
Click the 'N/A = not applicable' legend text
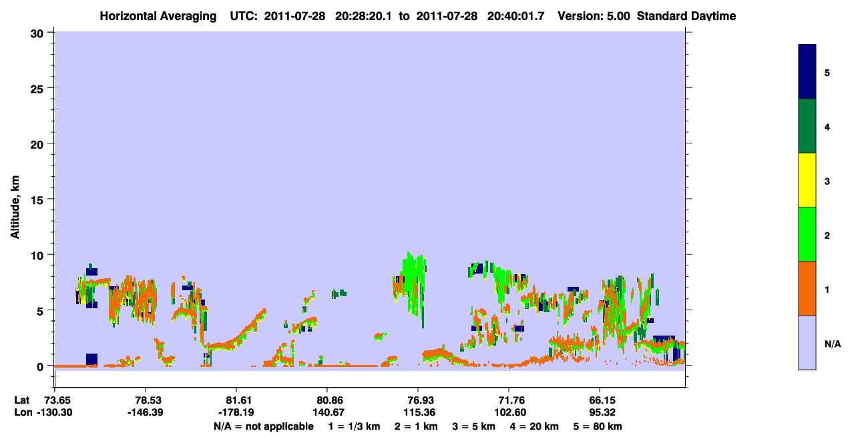click(263, 426)
